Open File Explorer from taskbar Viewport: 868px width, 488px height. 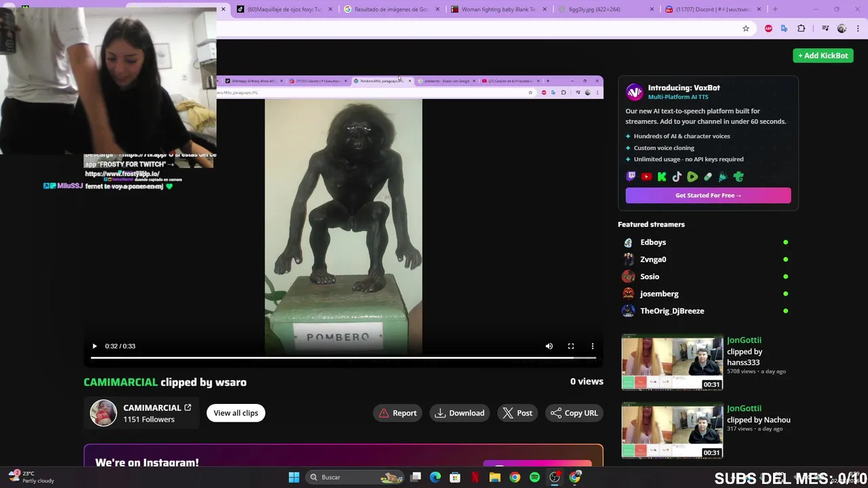coord(495,477)
